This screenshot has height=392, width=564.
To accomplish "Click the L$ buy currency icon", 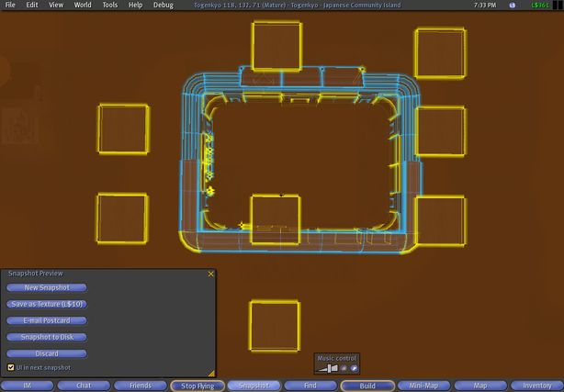I will 513,5.
